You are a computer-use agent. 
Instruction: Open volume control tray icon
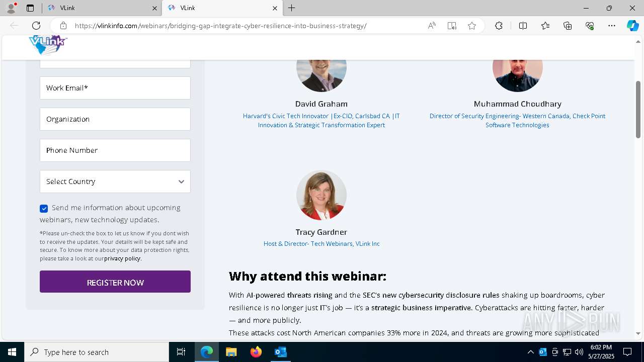(x=579, y=352)
